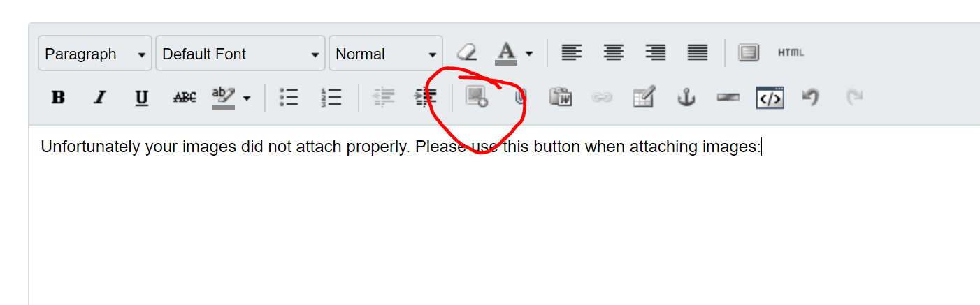Select the Paste from Word icon

(561, 98)
